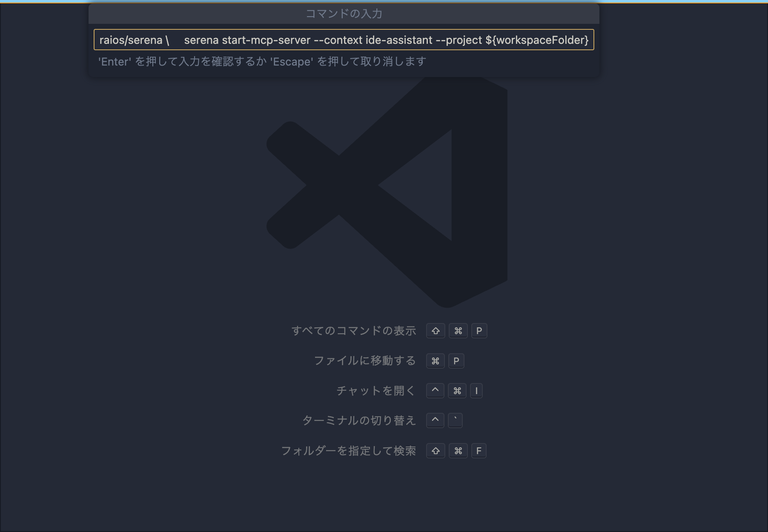Click the P key icon in the ファイルに移動する shortcut
The width and height of the screenshot is (768, 532).
pos(456,361)
